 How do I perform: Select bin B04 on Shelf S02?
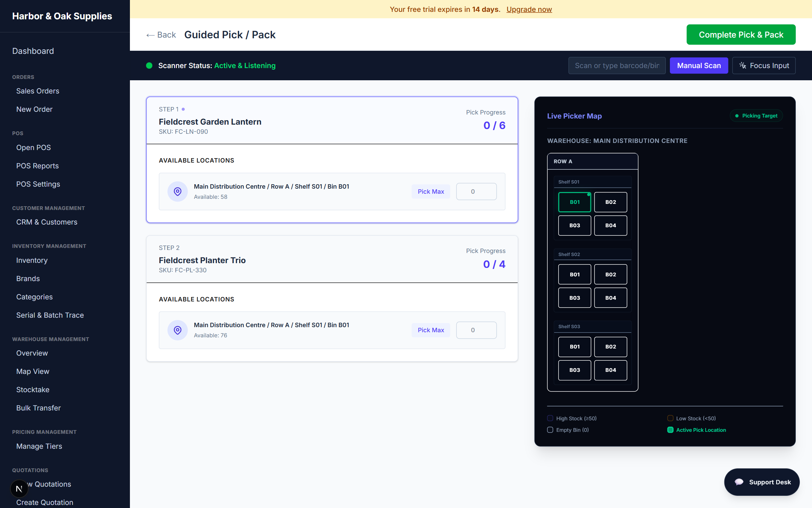click(x=611, y=298)
